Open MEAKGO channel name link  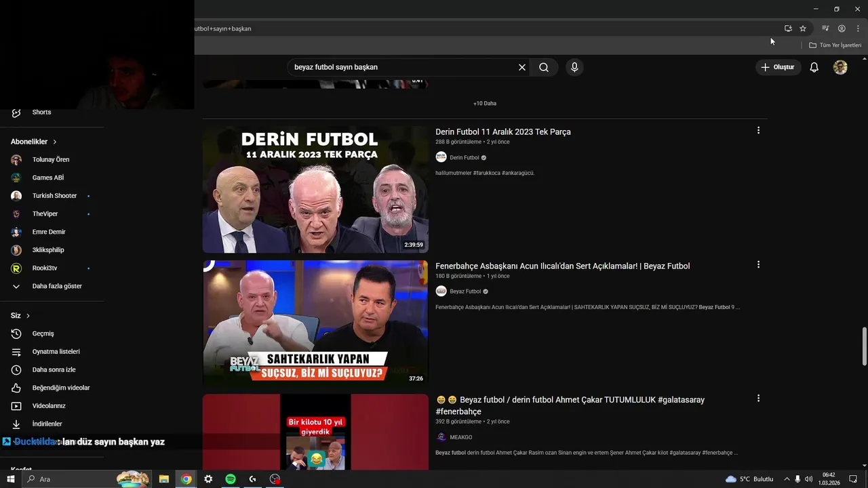[461, 437]
